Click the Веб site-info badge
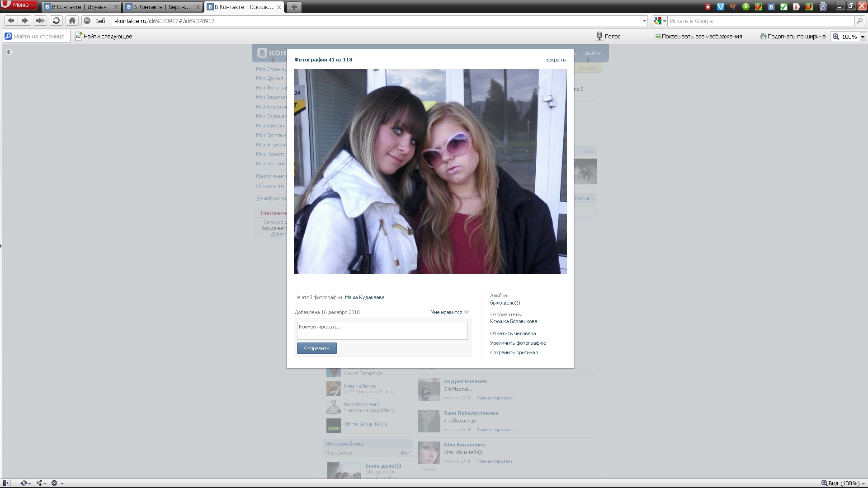This screenshot has width=868, height=488. 95,21
